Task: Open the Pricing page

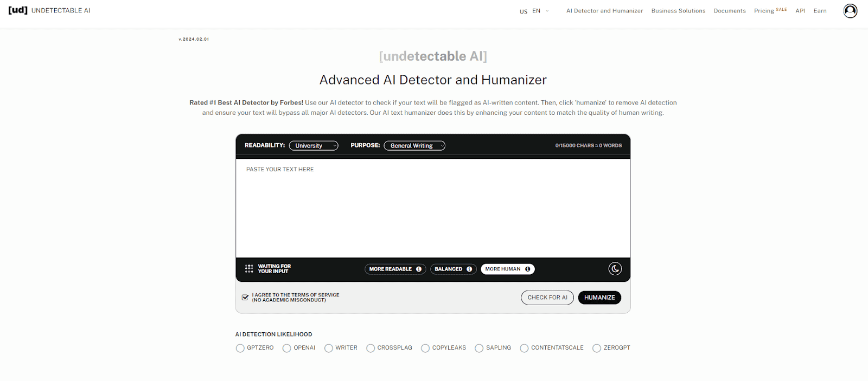Action: pyautogui.click(x=770, y=10)
